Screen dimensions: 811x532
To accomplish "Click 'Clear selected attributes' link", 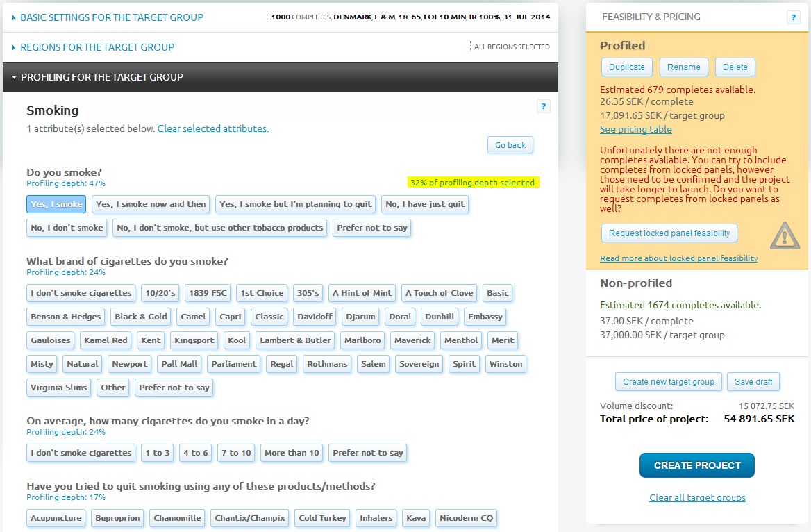I will 212,128.
